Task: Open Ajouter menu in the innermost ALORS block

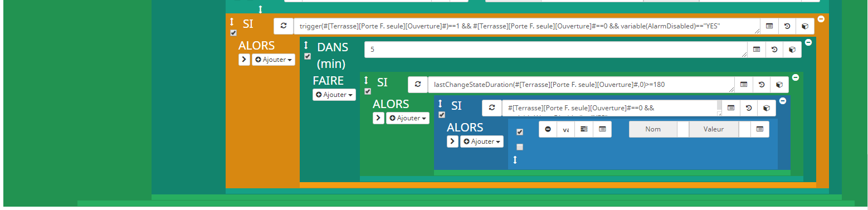Action: [482, 141]
